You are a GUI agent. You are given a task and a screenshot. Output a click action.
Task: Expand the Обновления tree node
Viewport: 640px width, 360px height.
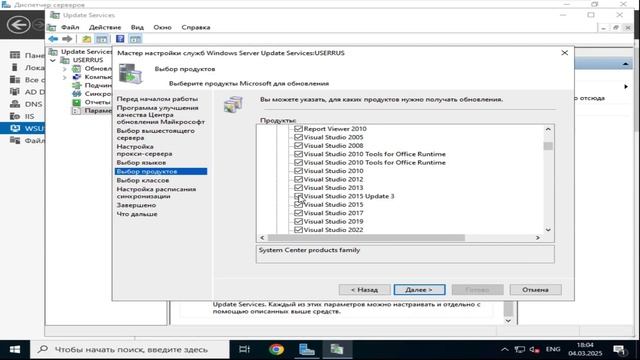click(64, 69)
